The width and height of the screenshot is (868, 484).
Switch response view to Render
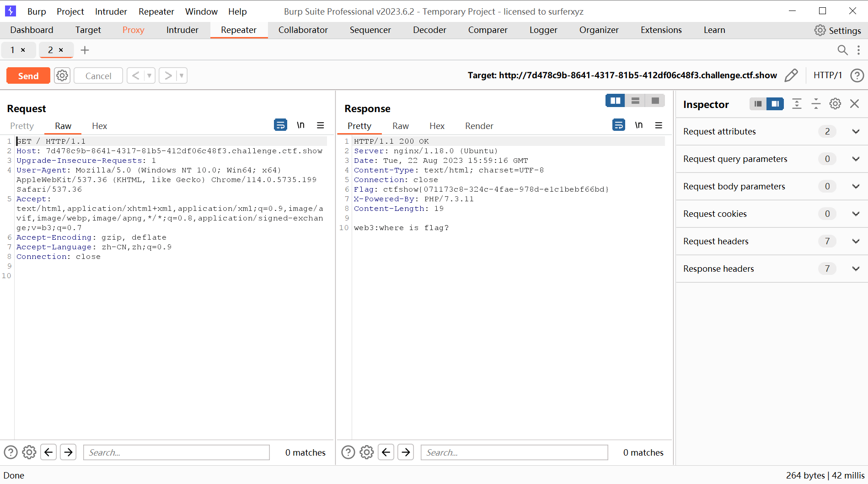pyautogui.click(x=479, y=126)
